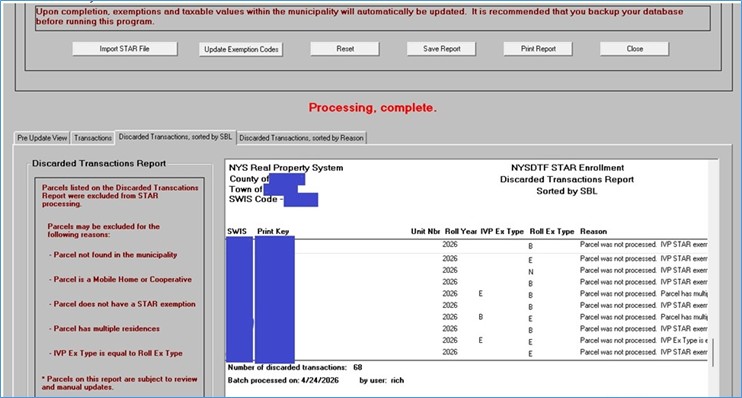Click the Roll Ex Type column header

(552, 231)
